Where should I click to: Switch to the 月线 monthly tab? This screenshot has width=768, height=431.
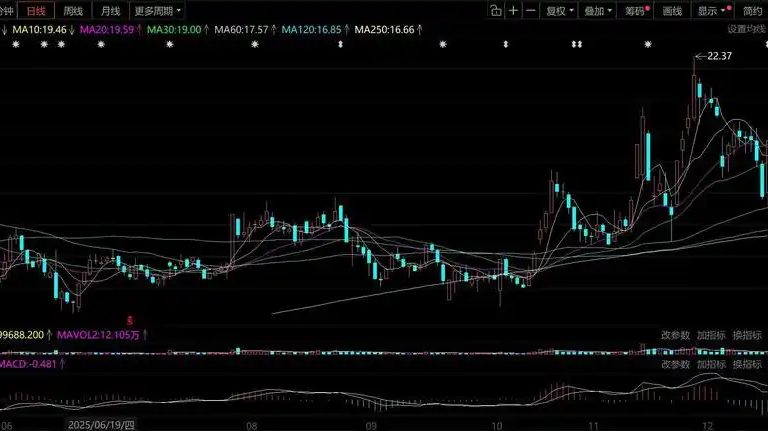click(x=110, y=11)
